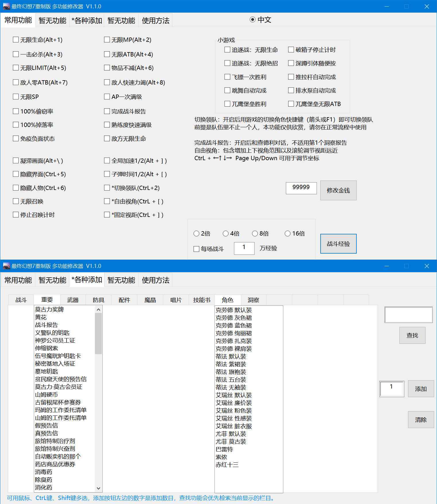Select the 4倍 experience multiplier
Image resolution: width=437 pixels, height=504 pixels.
[x=226, y=234]
